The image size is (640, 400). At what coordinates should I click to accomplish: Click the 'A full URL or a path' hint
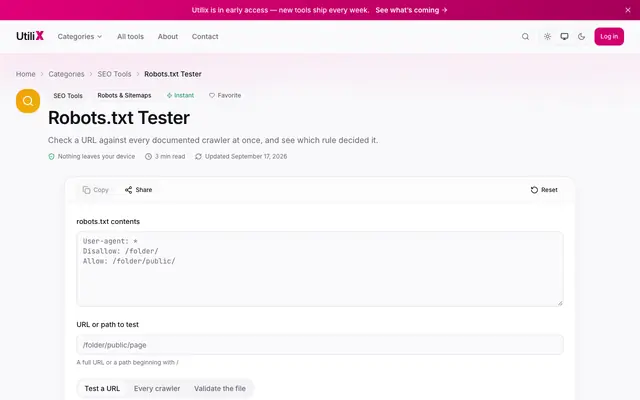point(127,362)
